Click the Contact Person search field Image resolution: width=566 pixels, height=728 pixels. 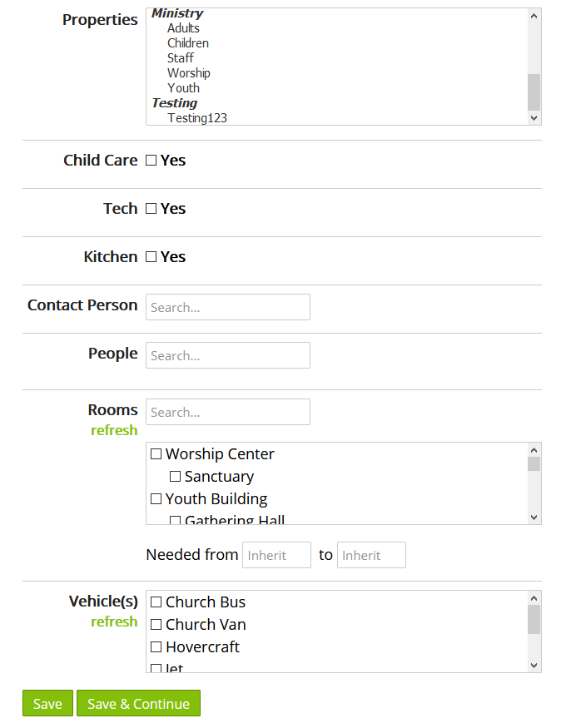point(227,307)
